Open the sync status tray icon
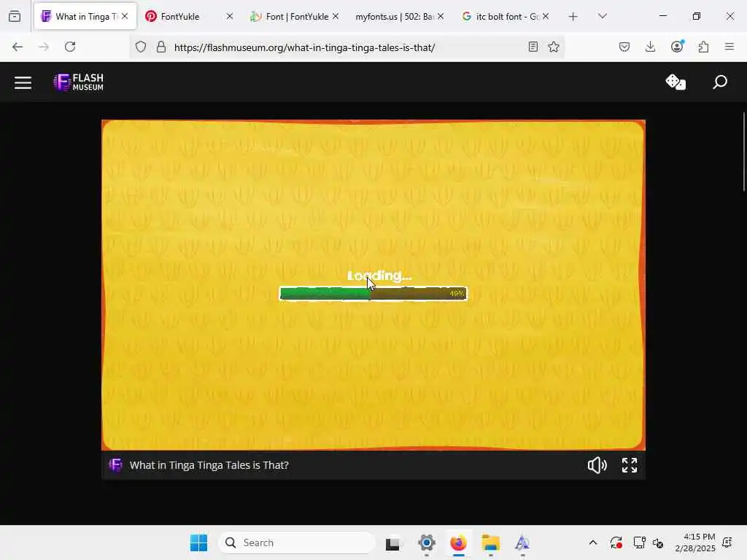 [x=616, y=542]
